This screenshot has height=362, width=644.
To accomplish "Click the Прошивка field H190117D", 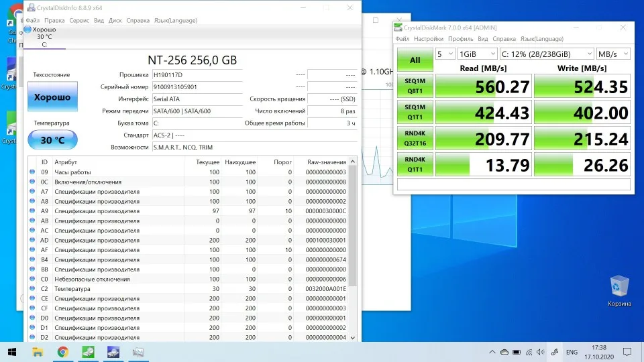I will (x=197, y=75).
